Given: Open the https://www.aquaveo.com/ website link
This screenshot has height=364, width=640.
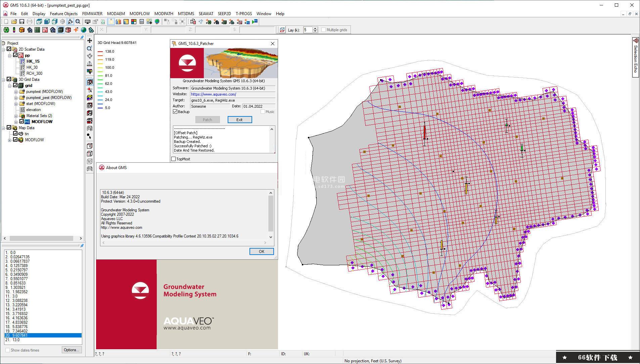Looking at the screenshot, I should point(214,94).
